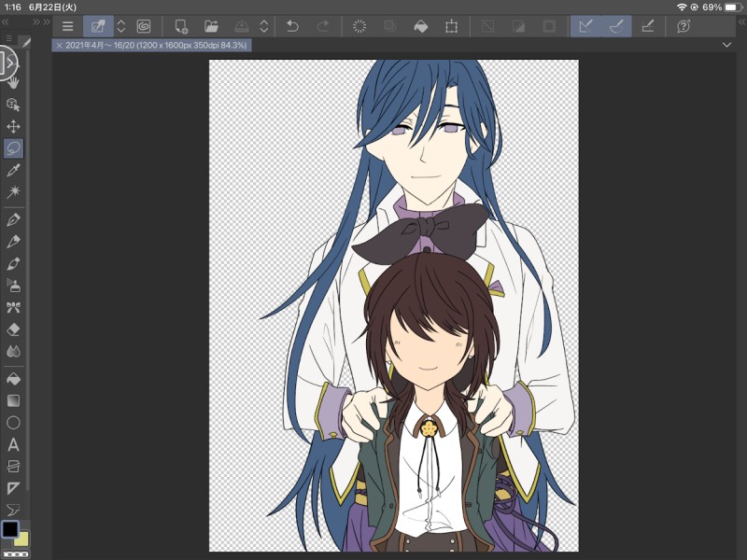This screenshot has width=747, height=560.
Task: Toggle show selection border
Action: click(x=549, y=26)
